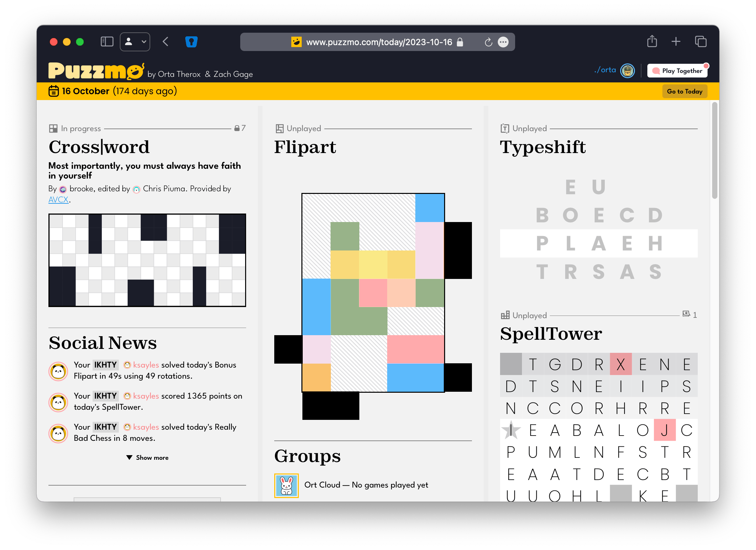This screenshot has height=550, width=756.
Task: Open the Crossword grid thumbnail
Action: pyautogui.click(x=147, y=260)
